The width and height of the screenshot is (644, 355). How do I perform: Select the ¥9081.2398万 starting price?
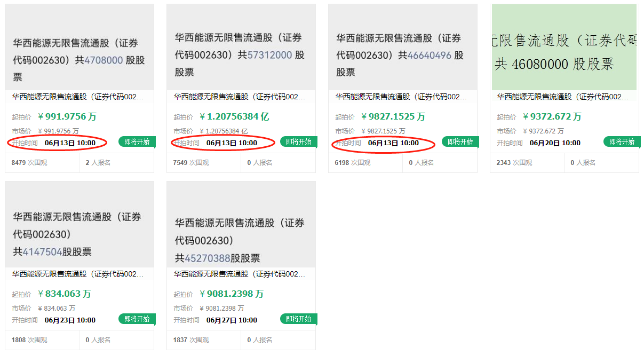coord(232,294)
